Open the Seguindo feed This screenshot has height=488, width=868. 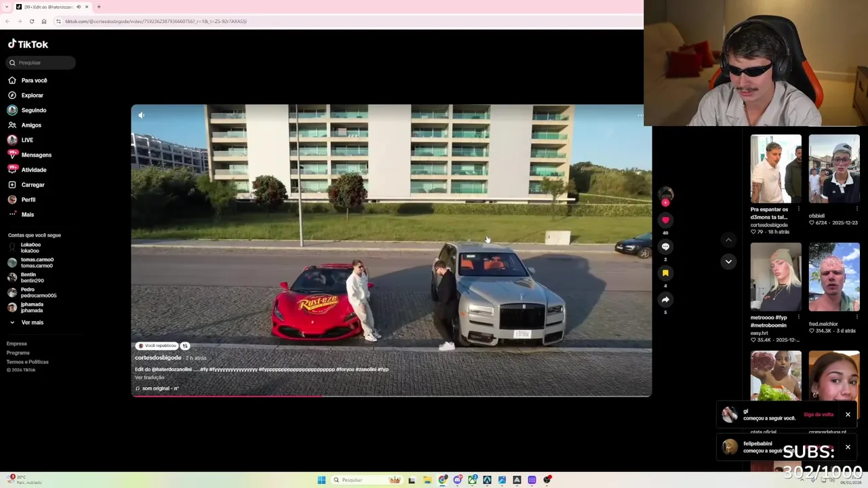coord(27,110)
